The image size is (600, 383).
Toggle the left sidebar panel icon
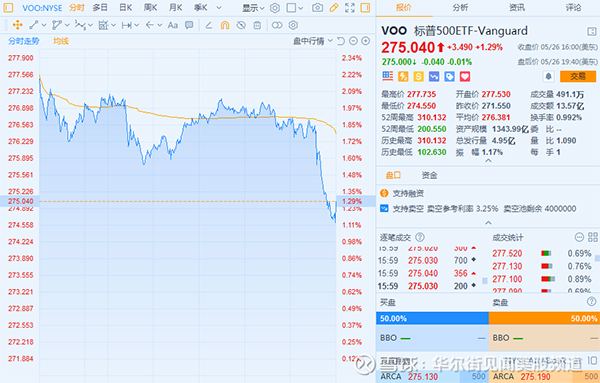(x=8, y=8)
